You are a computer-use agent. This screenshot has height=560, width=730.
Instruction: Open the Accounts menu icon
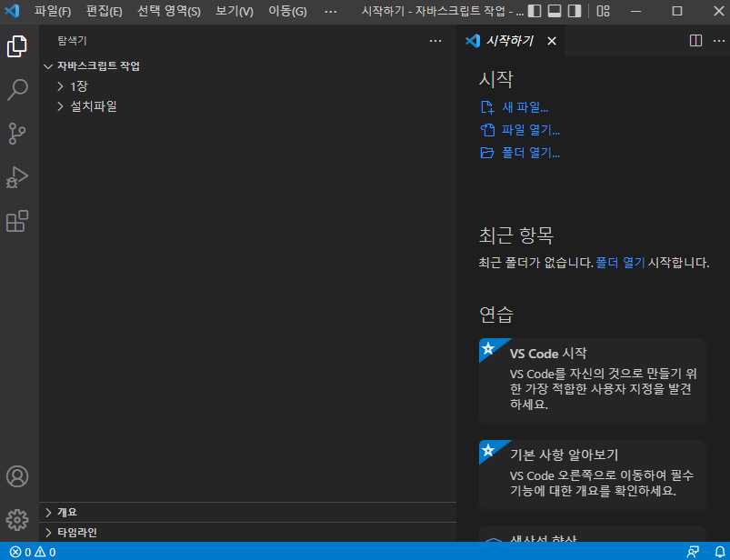coord(17,476)
